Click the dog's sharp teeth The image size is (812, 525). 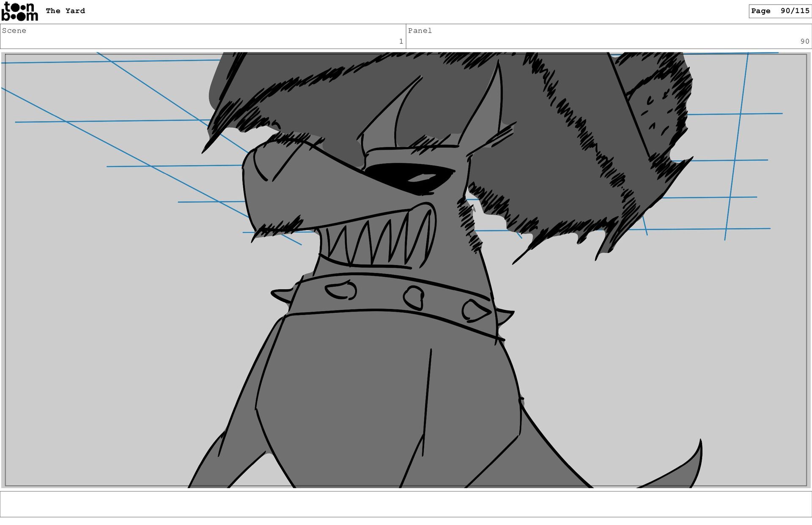376,241
